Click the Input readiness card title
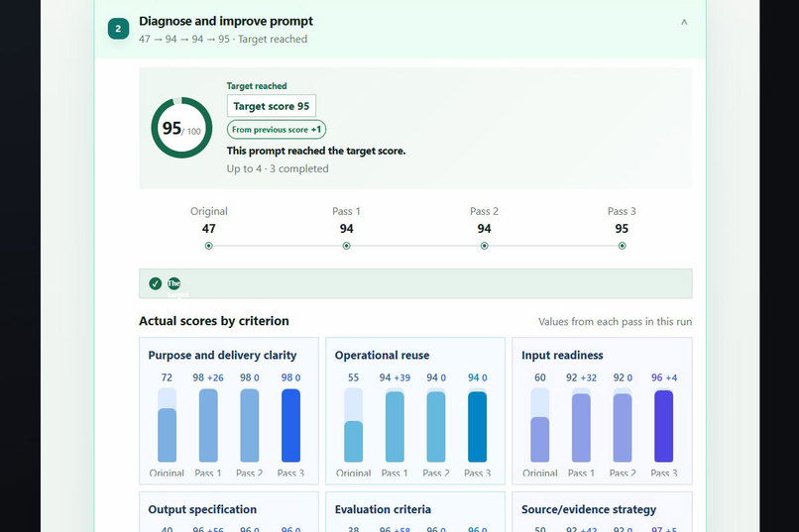Viewport: 799px width, 532px height. tap(562, 356)
